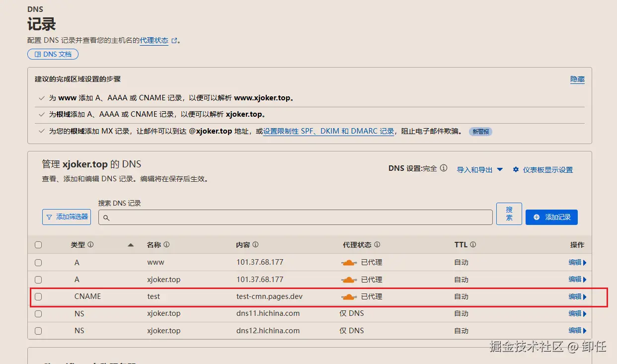Viewport: 617px width, 364px height.
Task: Open the 代理状态 link in description
Action: click(154, 41)
